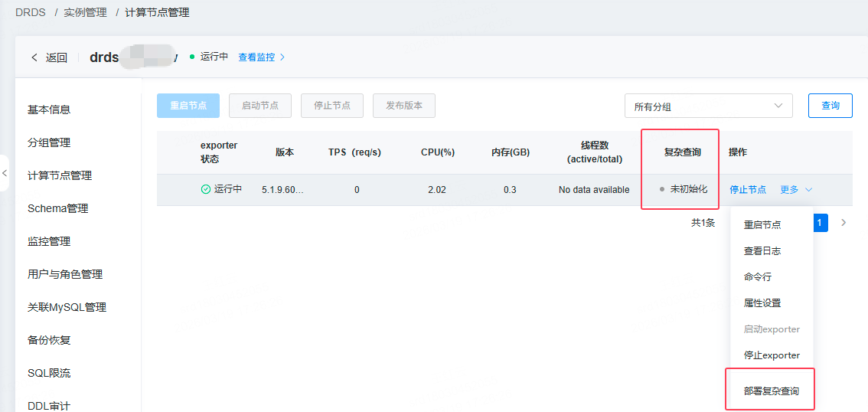Click the green exporter running status icon
This screenshot has width=868, height=412.
point(205,189)
